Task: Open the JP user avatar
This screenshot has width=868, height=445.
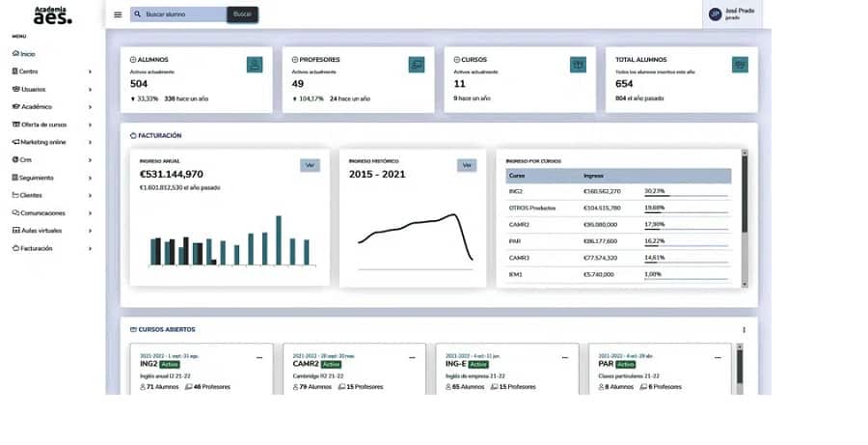Action: coord(716,14)
